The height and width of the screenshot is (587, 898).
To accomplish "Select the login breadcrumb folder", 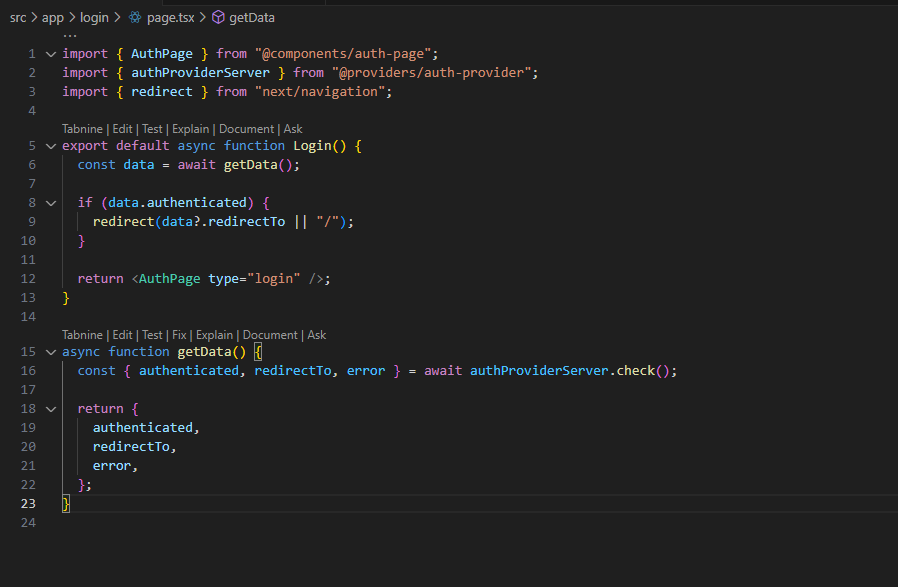I will pos(94,18).
